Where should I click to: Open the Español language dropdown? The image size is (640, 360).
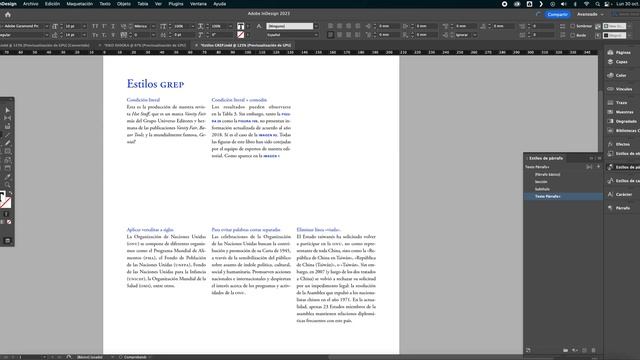292,35
